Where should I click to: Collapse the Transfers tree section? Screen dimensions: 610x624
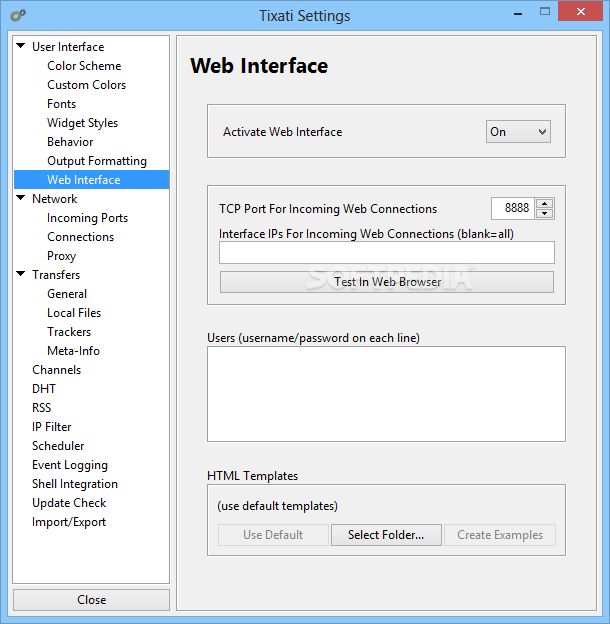(x=21, y=274)
